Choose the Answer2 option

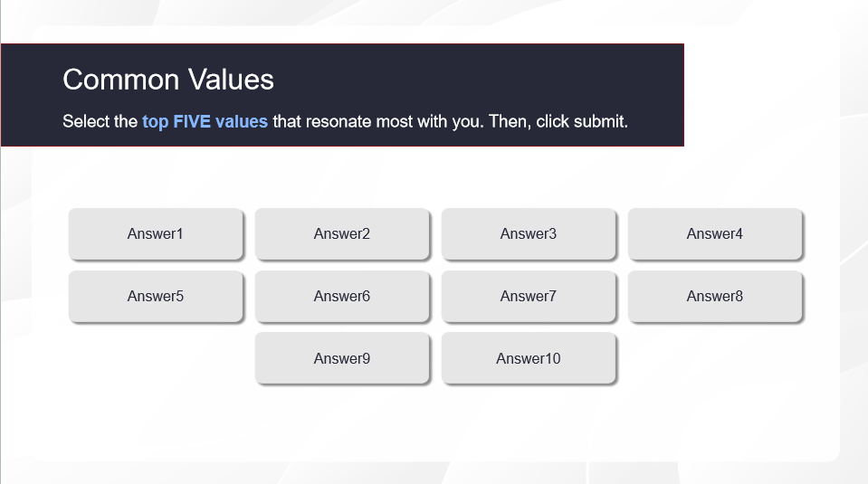click(342, 233)
